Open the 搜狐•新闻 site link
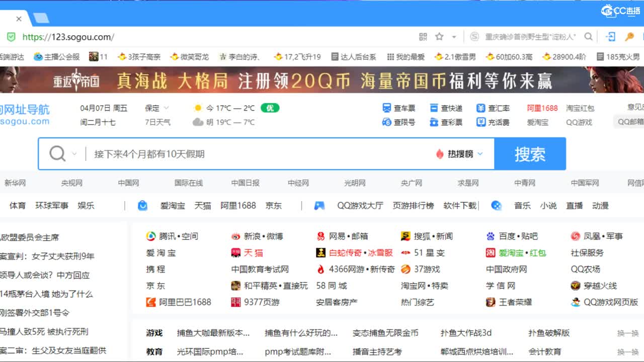Image resolution: width=644 pixels, height=362 pixels. pos(427,236)
